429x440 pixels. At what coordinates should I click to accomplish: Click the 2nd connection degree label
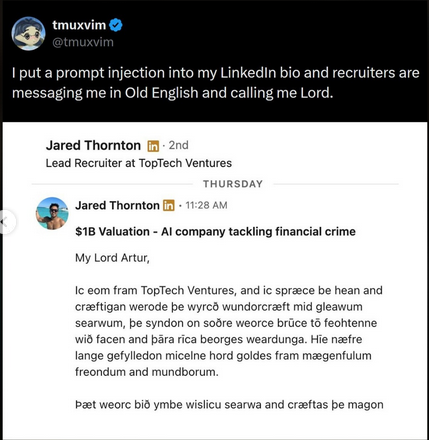[178, 145]
